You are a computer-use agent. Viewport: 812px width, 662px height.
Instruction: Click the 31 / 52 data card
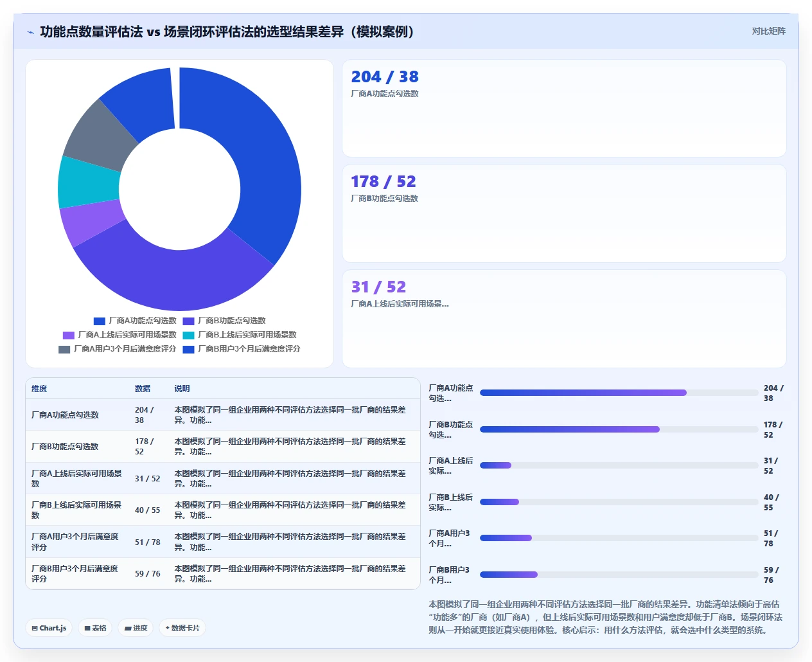pos(564,319)
